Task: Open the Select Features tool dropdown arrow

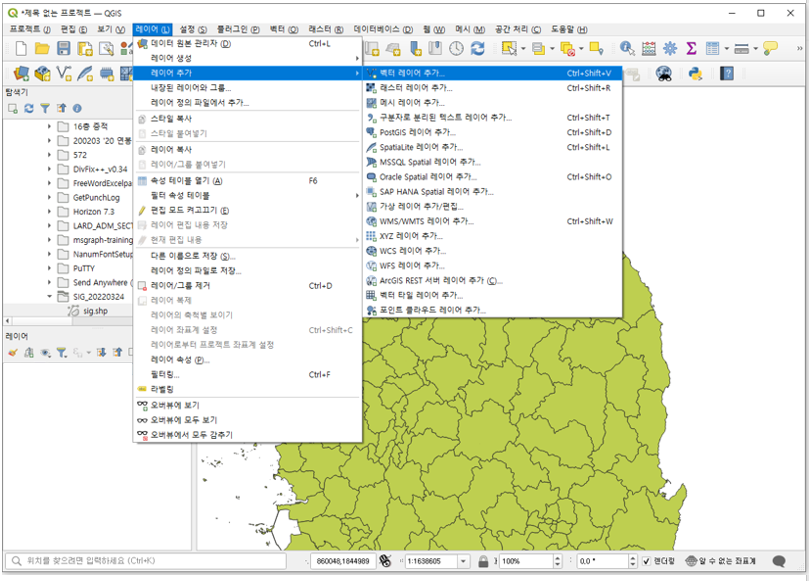Action: click(523, 49)
